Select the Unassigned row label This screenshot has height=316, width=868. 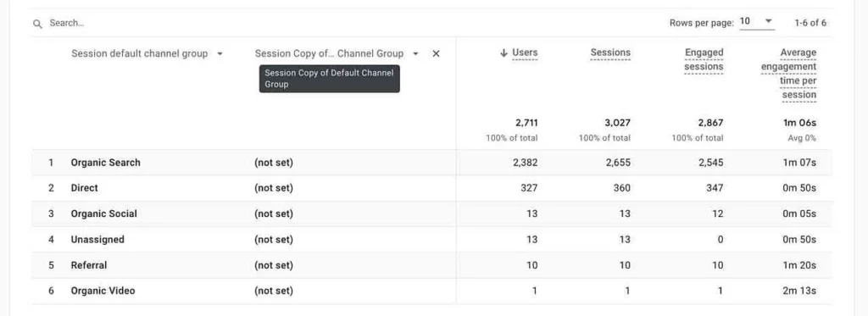point(97,240)
